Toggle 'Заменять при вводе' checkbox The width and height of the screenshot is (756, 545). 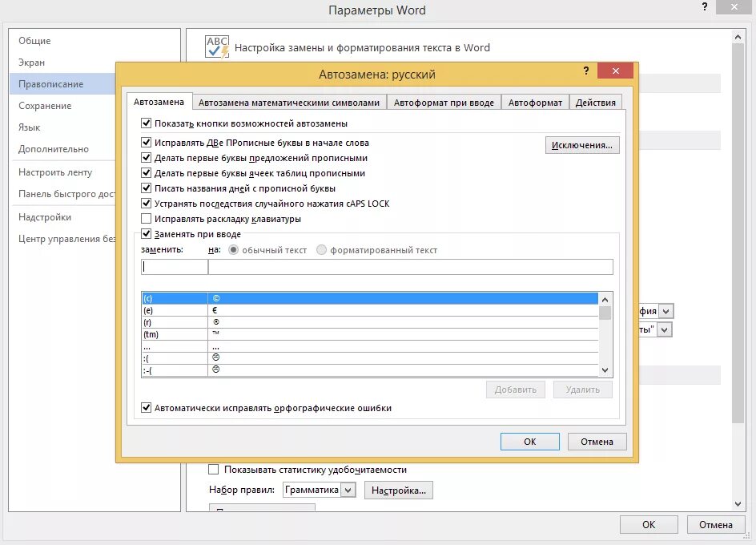point(146,234)
